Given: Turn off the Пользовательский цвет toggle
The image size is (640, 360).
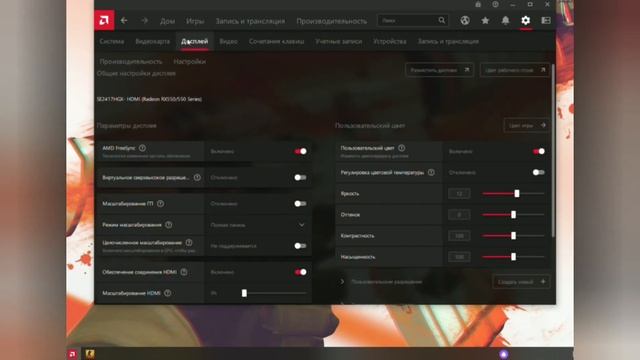Looking at the screenshot, I should point(539,151).
